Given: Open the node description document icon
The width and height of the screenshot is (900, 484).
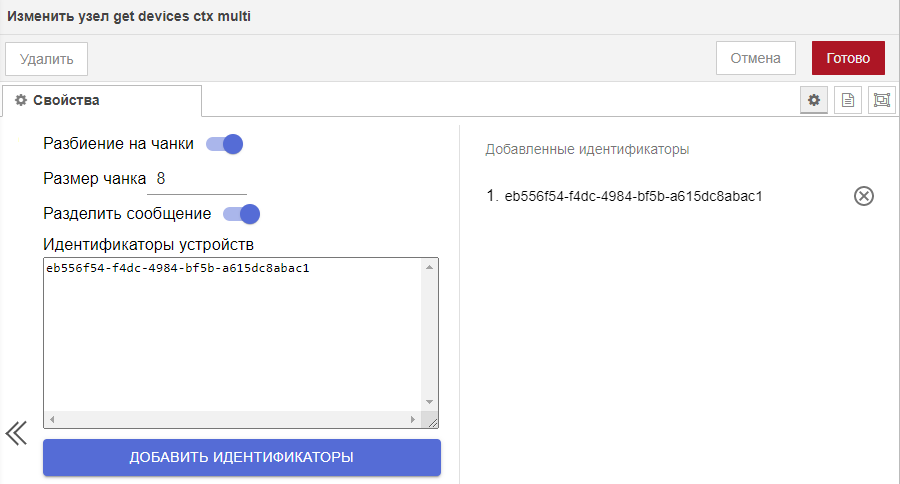Looking at the screenshot, I should click(848, 100).
